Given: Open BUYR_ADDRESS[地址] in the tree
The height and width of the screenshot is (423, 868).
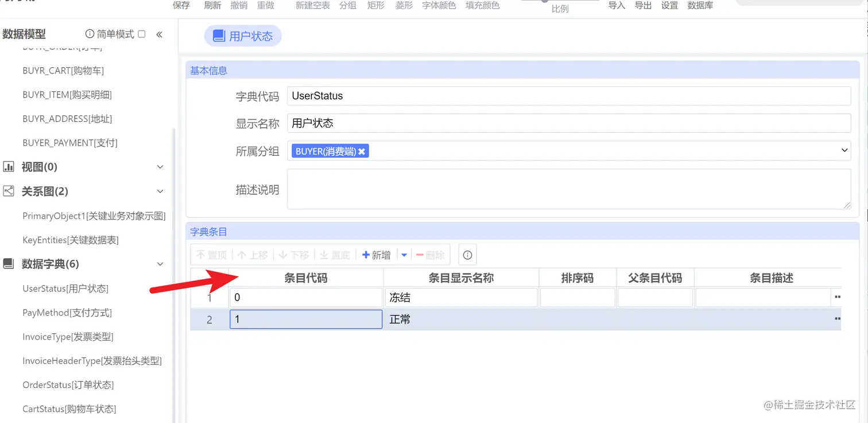Looking at the screenshot, I should tap(67, 119).
